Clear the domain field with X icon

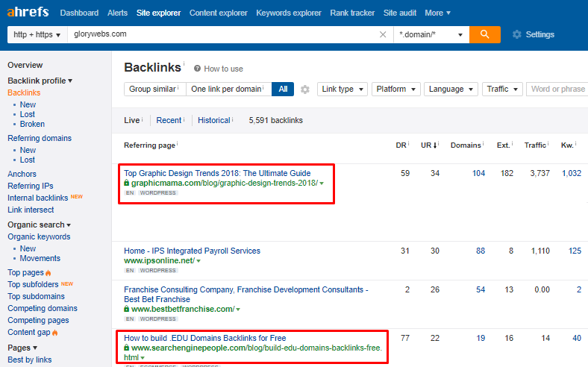383,34
